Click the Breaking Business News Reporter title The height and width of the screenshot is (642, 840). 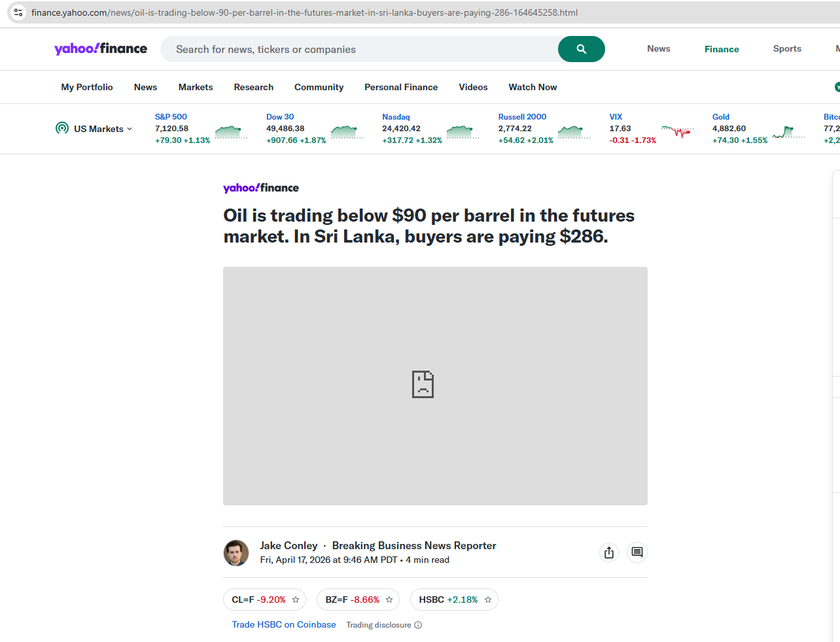coord(414,545)
